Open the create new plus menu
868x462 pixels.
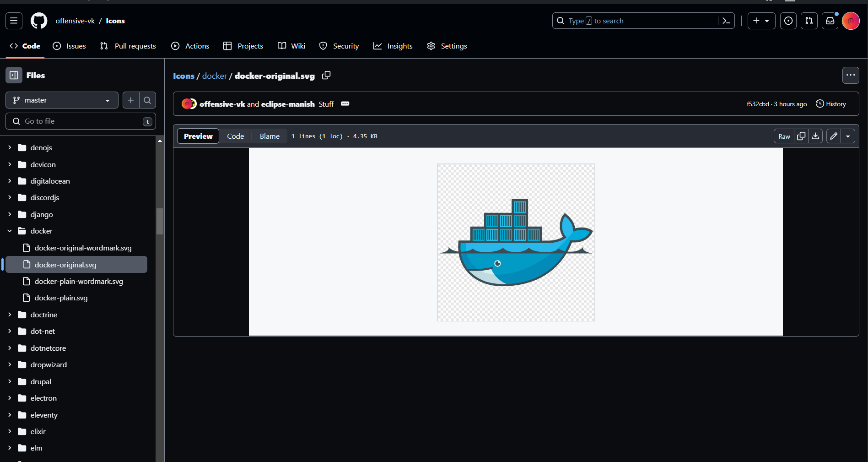point(761,21)
